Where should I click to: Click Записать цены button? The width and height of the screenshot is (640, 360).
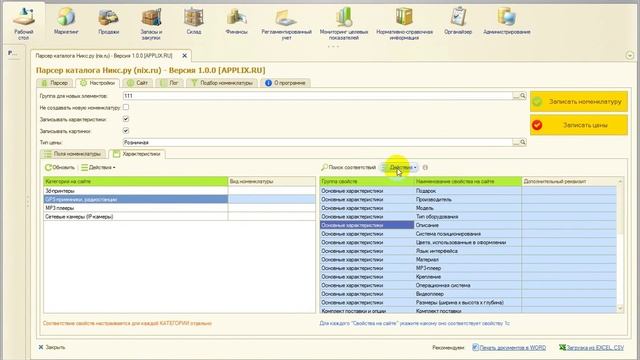click(x=579, y=125)
